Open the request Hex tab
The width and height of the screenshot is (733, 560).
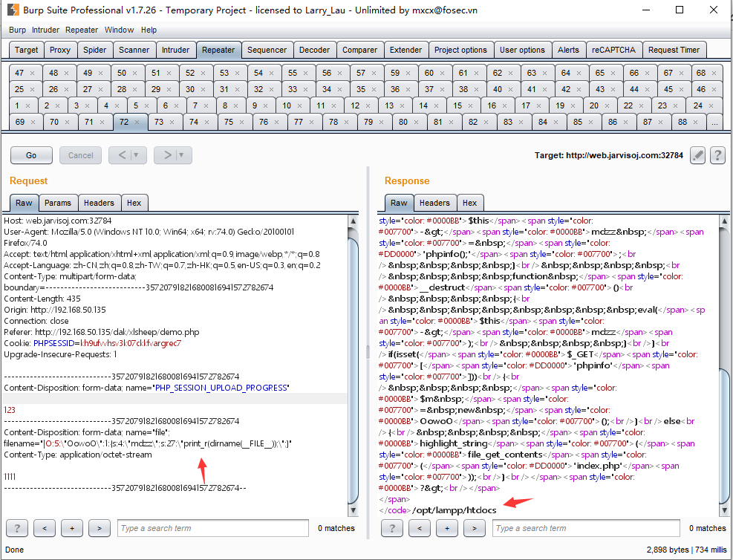click(x=134, y=203)
